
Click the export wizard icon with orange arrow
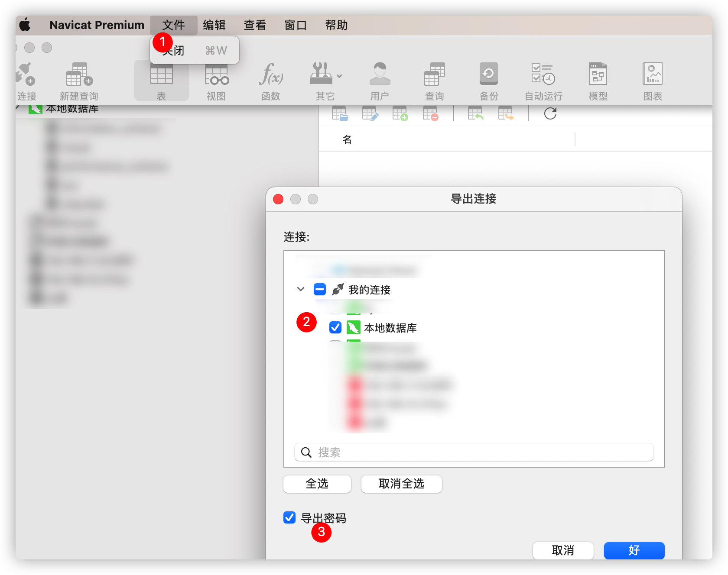pyautogui.click(x=506, y=114)
